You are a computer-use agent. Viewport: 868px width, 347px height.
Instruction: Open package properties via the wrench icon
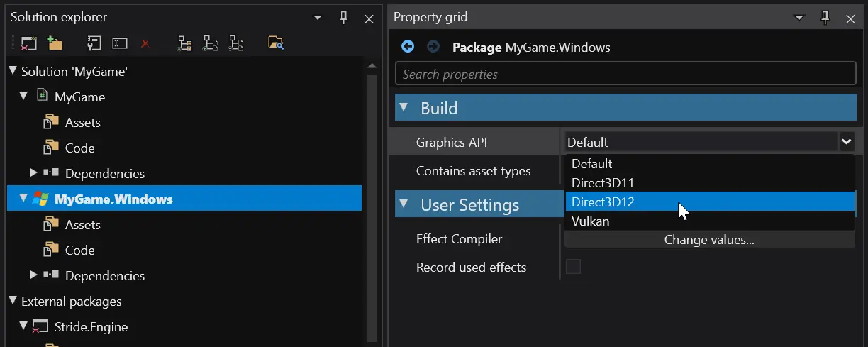(x=94, y=43)
